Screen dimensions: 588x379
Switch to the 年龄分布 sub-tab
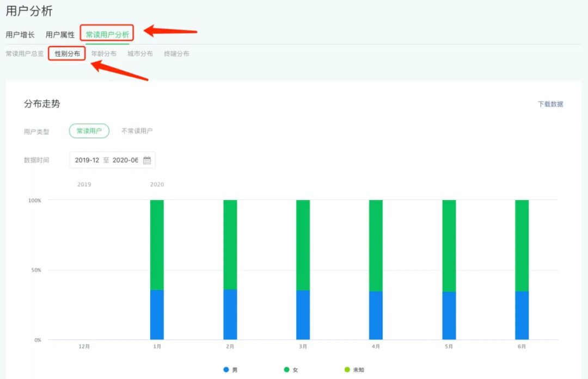[x=104, y=53]
